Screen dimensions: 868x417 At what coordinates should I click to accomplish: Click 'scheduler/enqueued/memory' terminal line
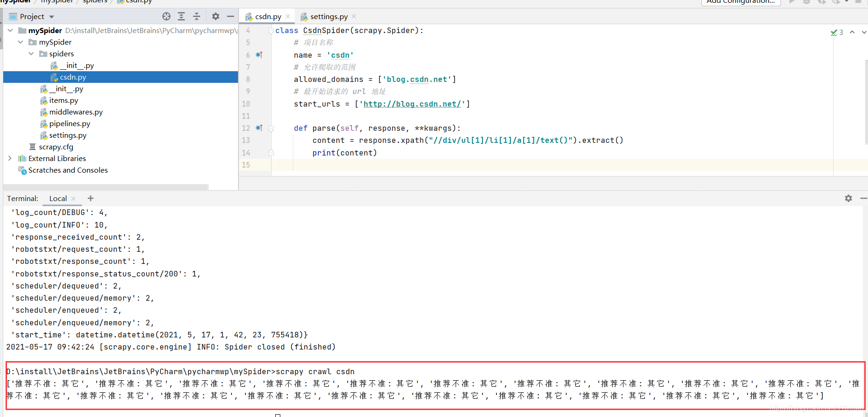[x=83, y=323]
